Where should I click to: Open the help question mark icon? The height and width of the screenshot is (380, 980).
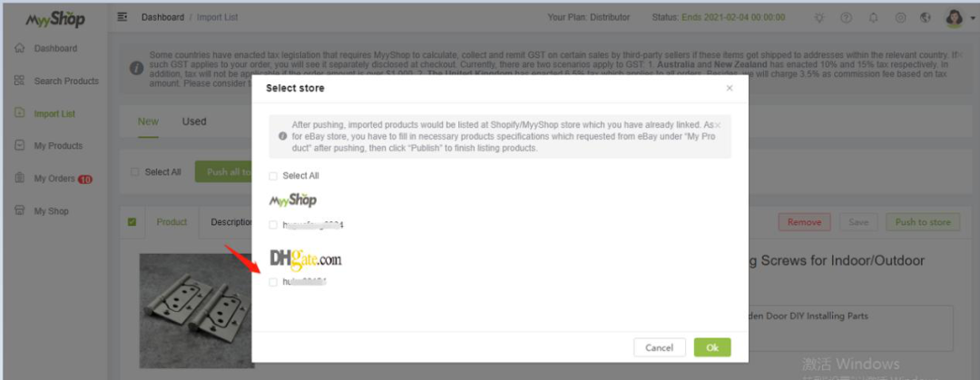[x=847, y=17]
